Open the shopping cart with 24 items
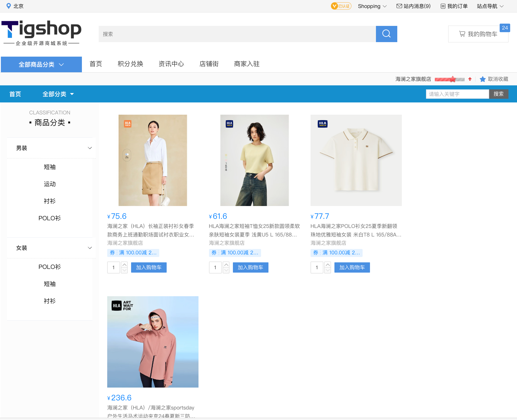This screenshot has height=420, width=517. click(478, 34)
